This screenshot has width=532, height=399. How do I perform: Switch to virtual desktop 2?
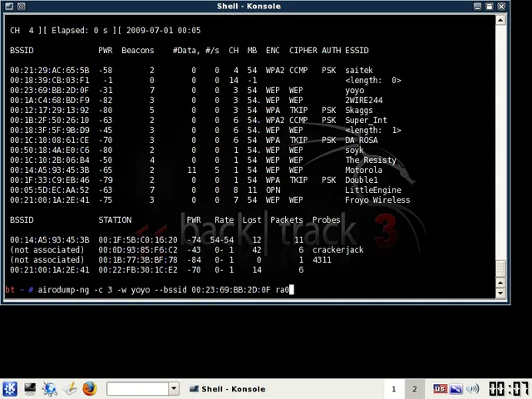click(414, 389)
